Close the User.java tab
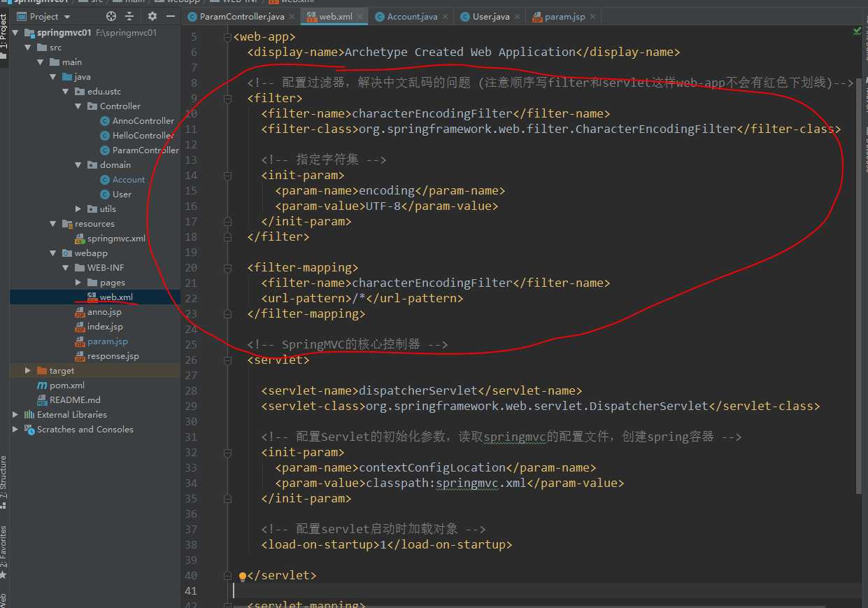 [x=517, y=17]
